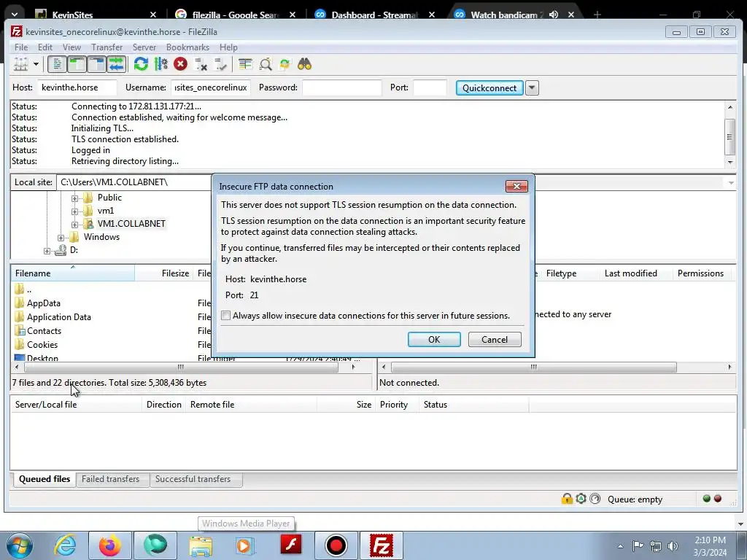747x560 pixels.
Task: Open Firefox from the taskbar
Action: click(x=109, y=545)
